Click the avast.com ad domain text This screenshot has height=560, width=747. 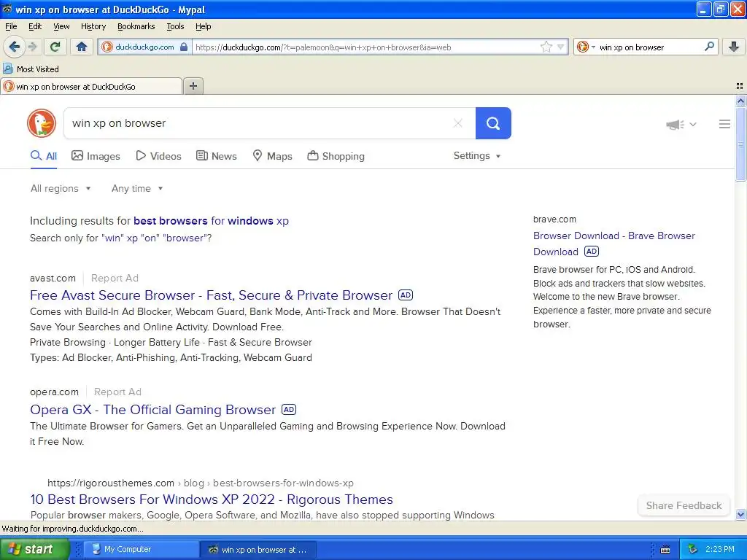(x=53, y=278)
